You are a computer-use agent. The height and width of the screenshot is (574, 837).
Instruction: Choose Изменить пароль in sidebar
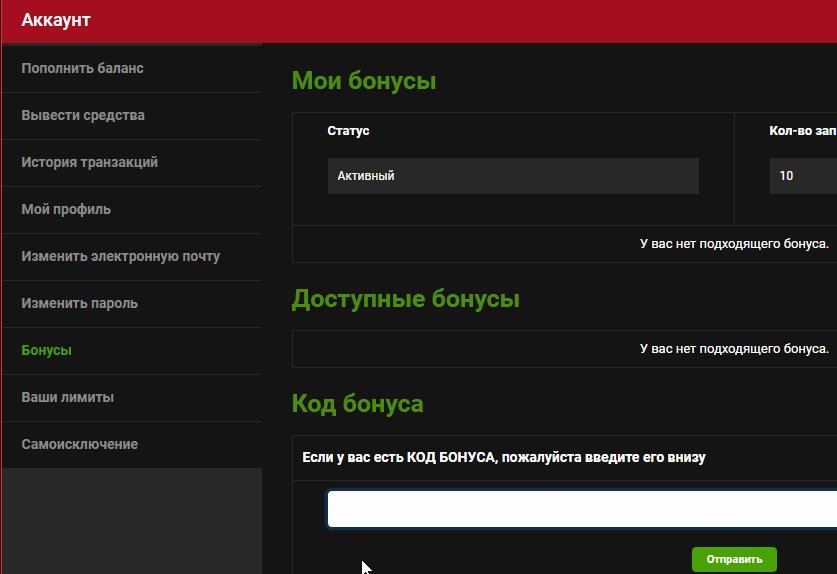point(79,303)
